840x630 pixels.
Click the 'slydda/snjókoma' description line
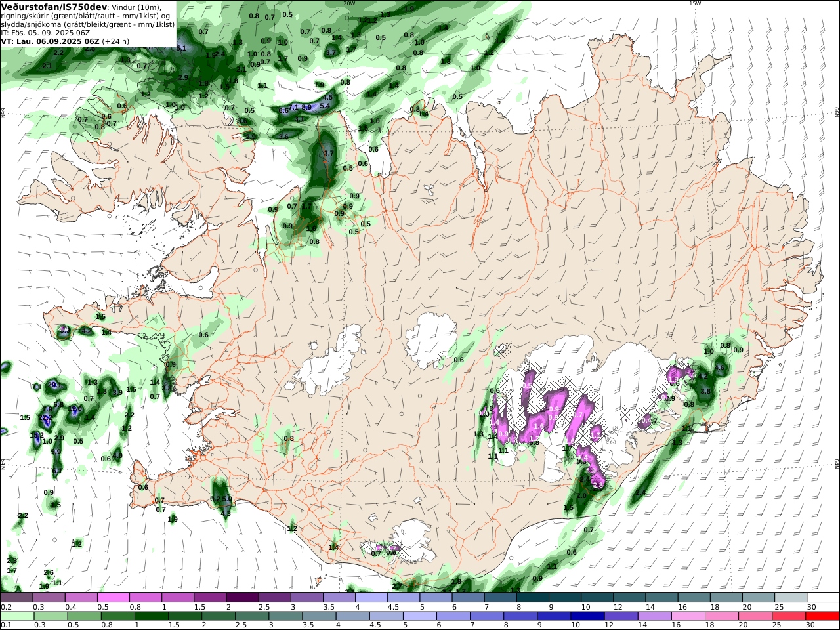click(87, 24)
